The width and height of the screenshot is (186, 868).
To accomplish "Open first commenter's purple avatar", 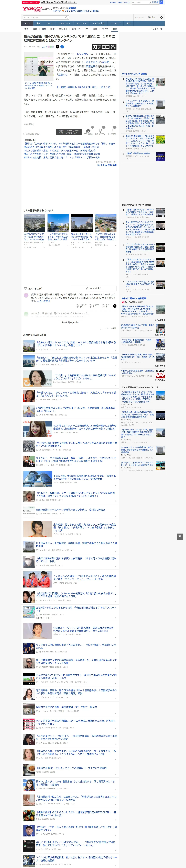I will coord(26,295).
